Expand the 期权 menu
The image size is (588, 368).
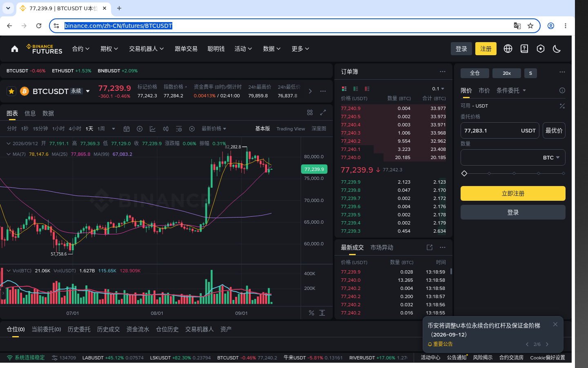[109, 49]
